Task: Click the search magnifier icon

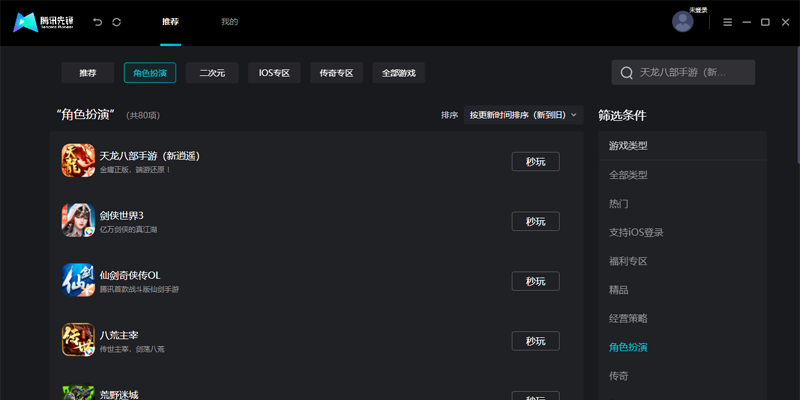Action: (x=627, y=73)
